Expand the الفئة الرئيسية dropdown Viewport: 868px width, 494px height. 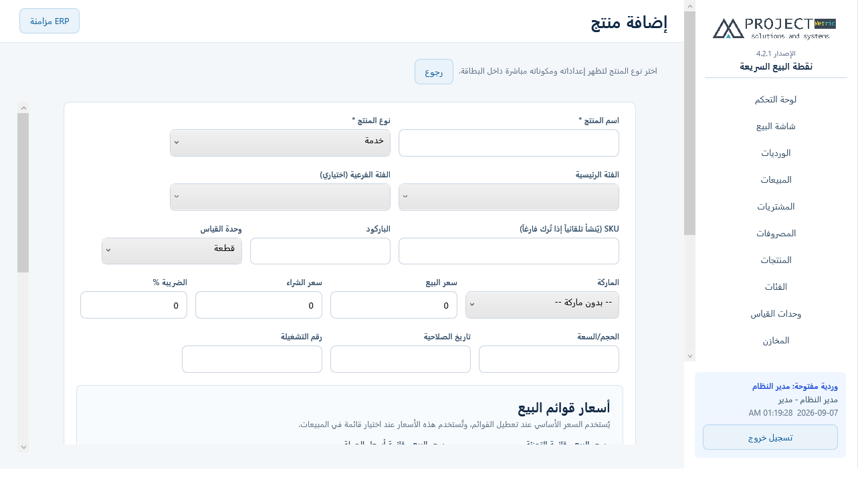pos(509,197)
